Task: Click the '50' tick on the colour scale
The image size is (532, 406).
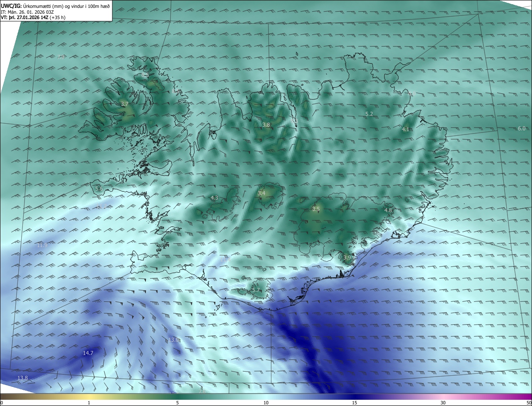Action: click(529, 403)
